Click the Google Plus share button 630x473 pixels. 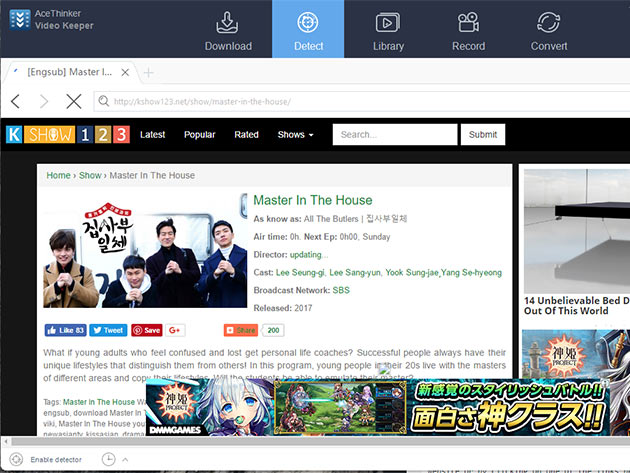[x=175, y=330]
